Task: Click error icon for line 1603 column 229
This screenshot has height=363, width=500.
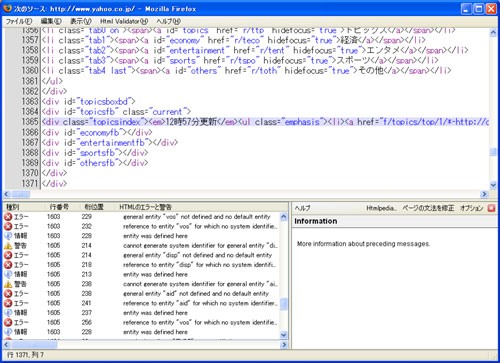Action: point(8,217)
